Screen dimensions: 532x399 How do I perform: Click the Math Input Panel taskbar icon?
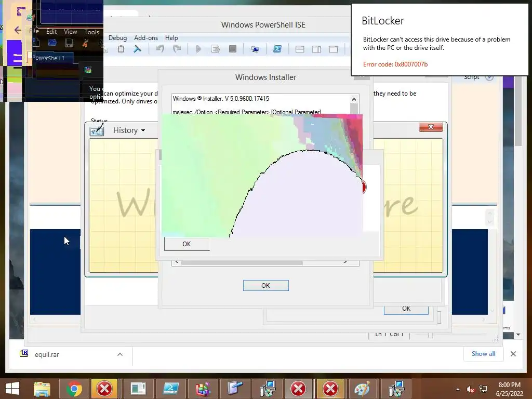tap(235, 389)
